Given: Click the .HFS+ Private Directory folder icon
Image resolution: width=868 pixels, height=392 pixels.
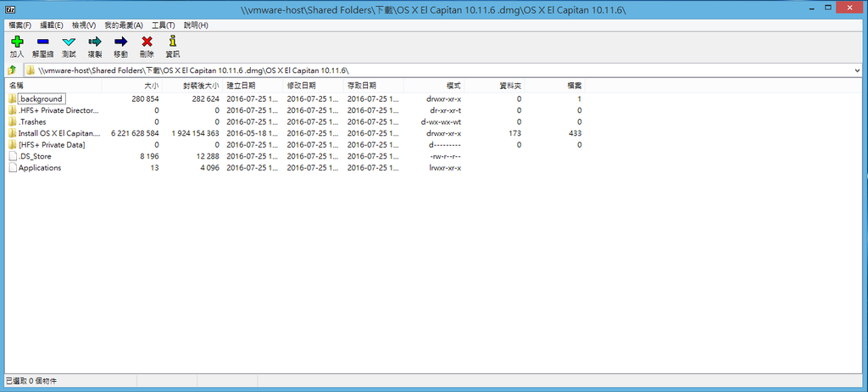Looking at the screenshot, I should click(13, 110).
